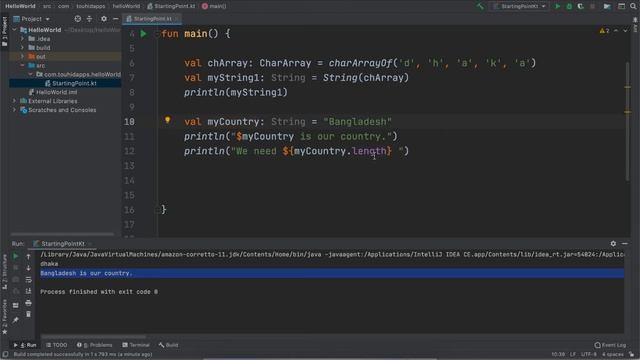640x360 pixels.
Task: Toggle the Favorites tool window stripe button
Action: pos(4,317)
